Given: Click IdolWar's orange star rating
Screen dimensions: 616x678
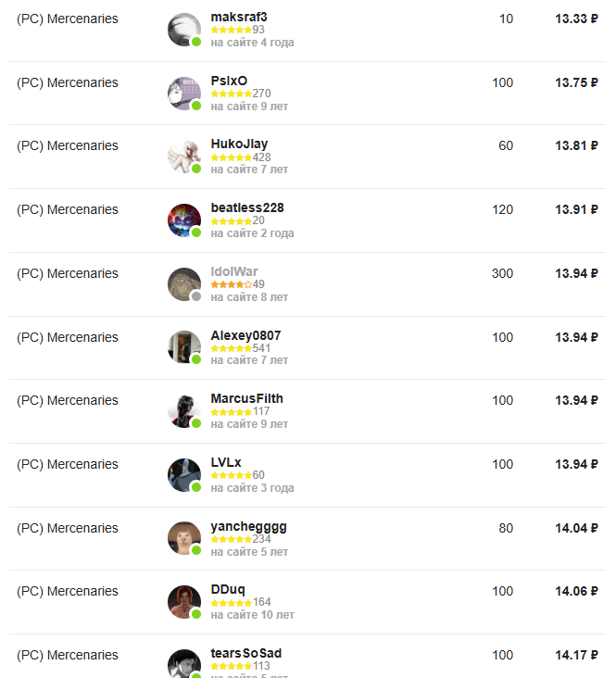Looking at the screenshot, I should coord(231,284).
